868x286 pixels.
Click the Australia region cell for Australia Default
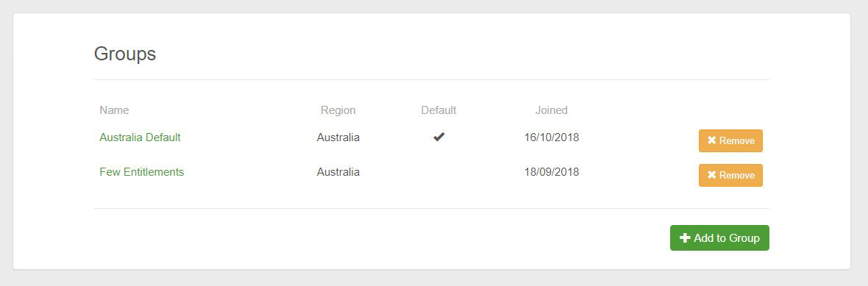tap(338, 137)
